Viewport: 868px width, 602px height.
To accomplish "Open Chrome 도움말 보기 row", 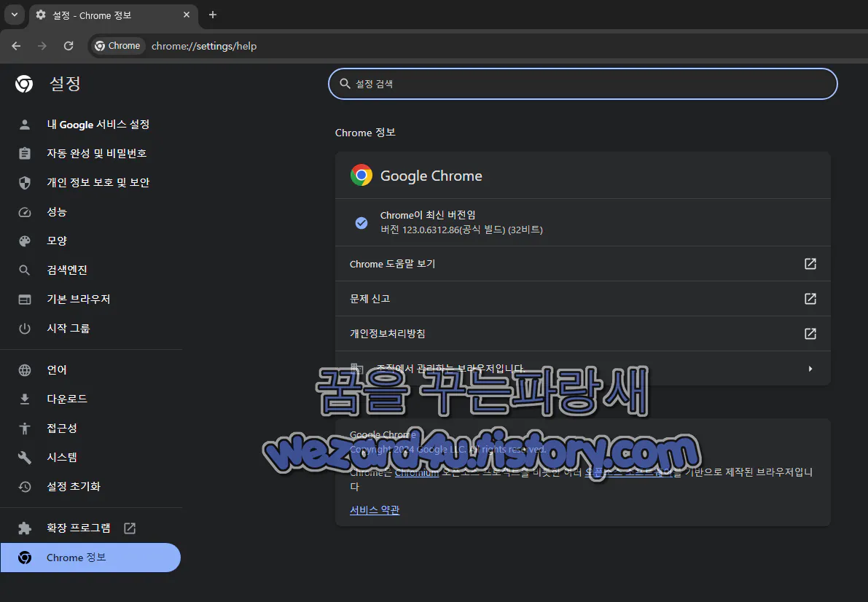I will (582, 264).
